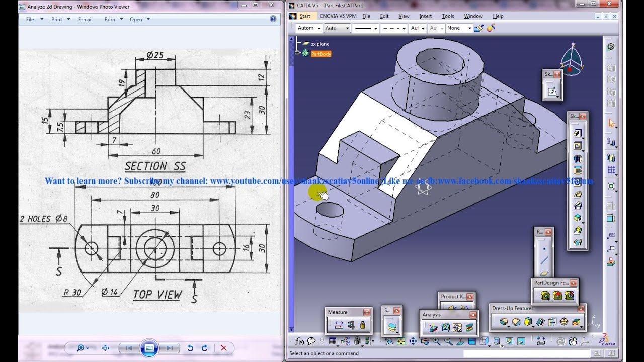Select the Edge Fillet tool
644x362 pixels.
click(x=503, y=322)
